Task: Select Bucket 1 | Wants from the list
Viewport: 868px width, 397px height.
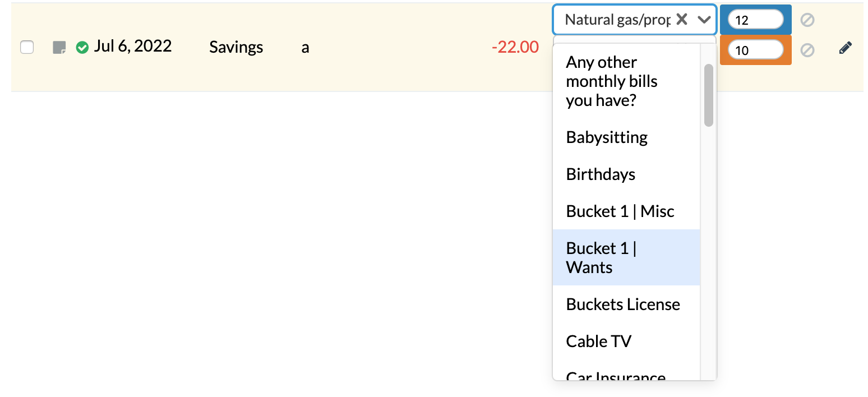Action: click(x=602, y=257)
